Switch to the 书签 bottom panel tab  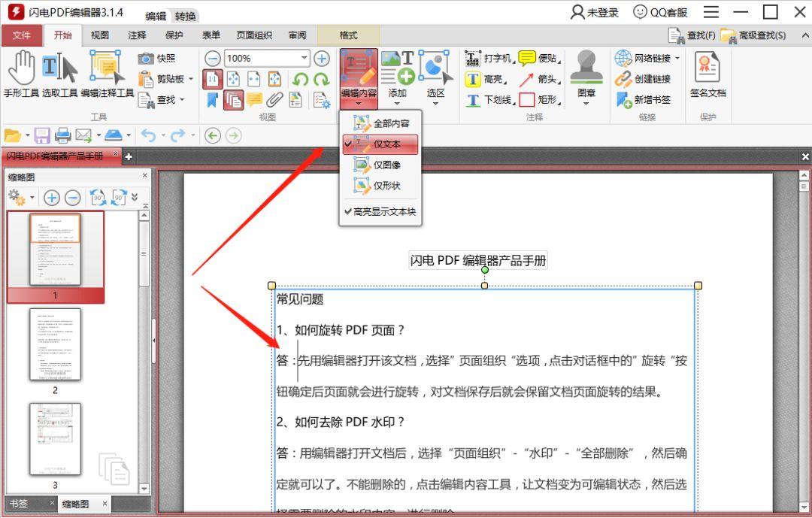point(19,503)
